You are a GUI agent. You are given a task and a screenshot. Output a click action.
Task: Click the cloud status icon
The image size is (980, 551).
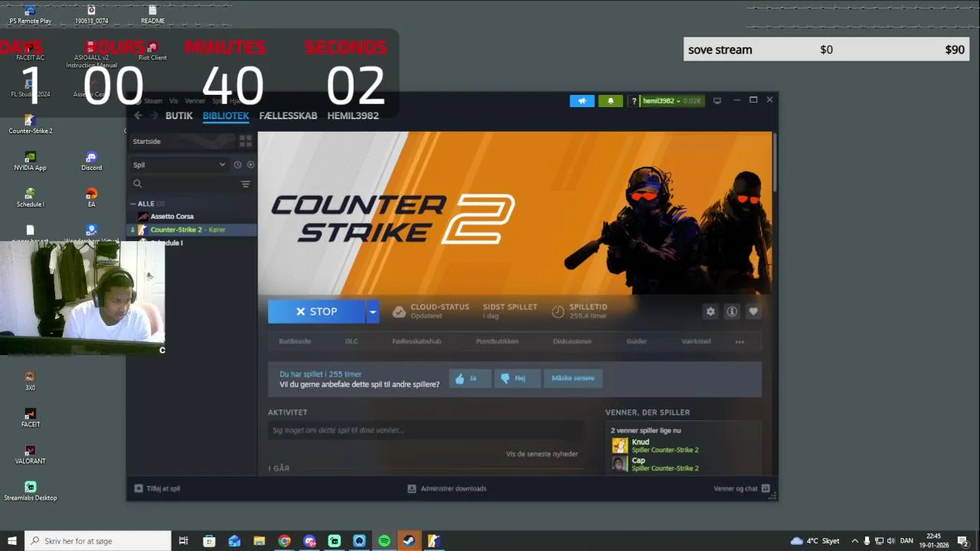[x=399, y=311]
